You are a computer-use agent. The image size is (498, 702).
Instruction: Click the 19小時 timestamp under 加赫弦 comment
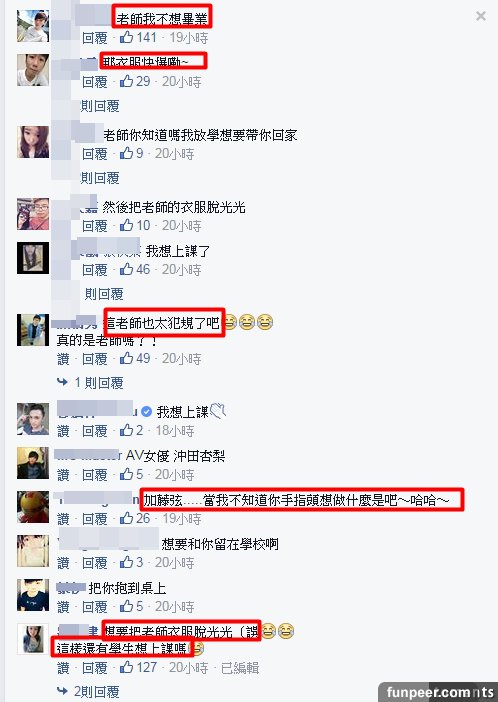(x=182, y=519)
